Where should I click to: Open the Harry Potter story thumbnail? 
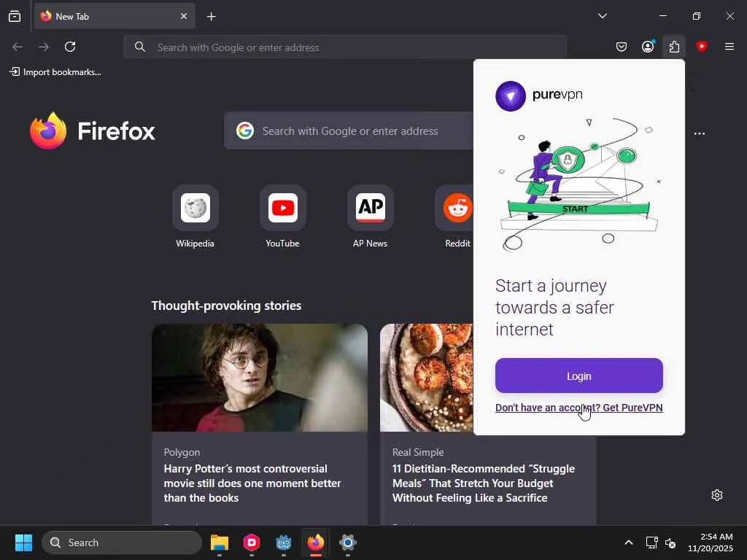point(260,378)
